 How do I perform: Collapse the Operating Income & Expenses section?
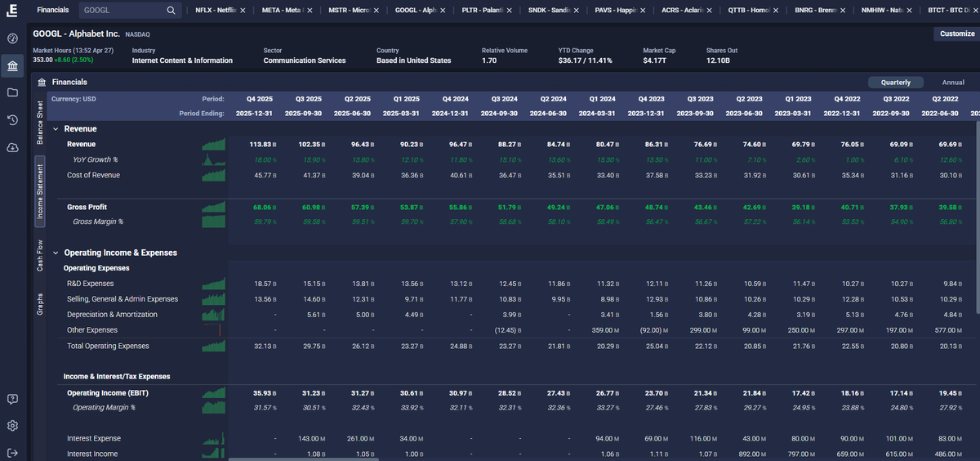(x=56, y=253)
